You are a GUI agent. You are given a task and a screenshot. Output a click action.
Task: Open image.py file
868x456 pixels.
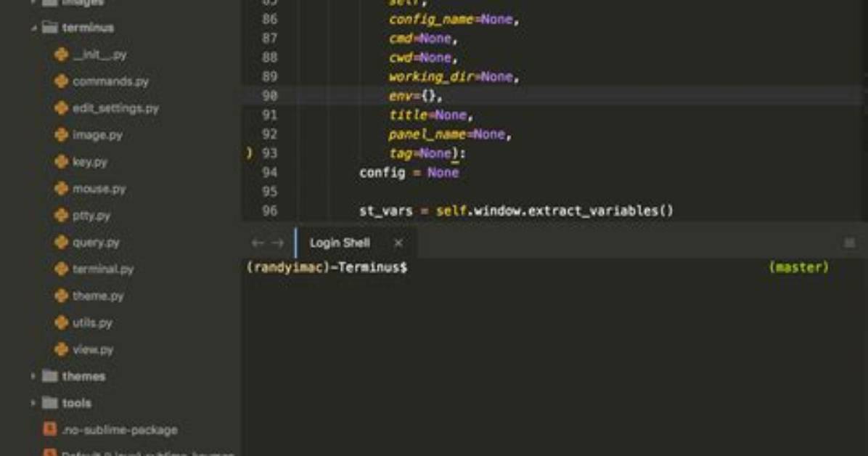97,134
